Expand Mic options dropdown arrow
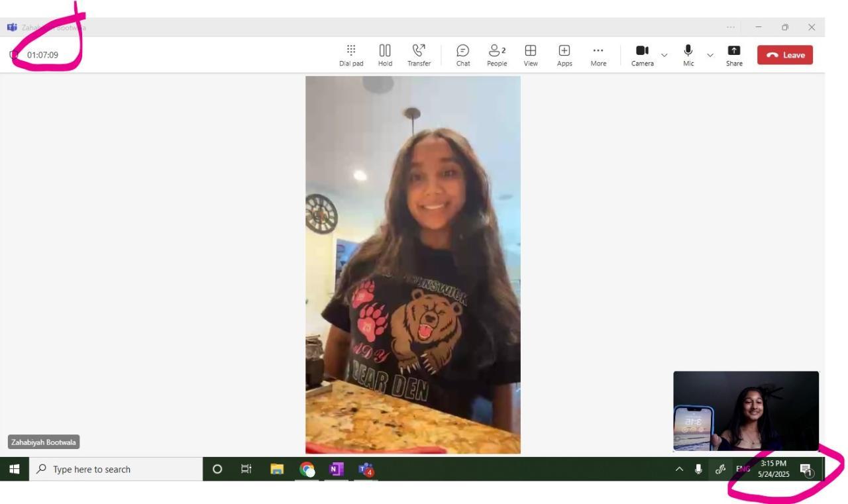Viewport: 848px width, 504px height. click(x=710, y=55)
